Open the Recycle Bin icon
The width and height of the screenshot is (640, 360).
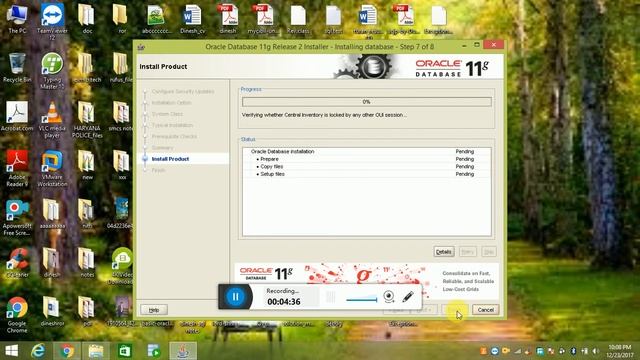pos(17,67)
